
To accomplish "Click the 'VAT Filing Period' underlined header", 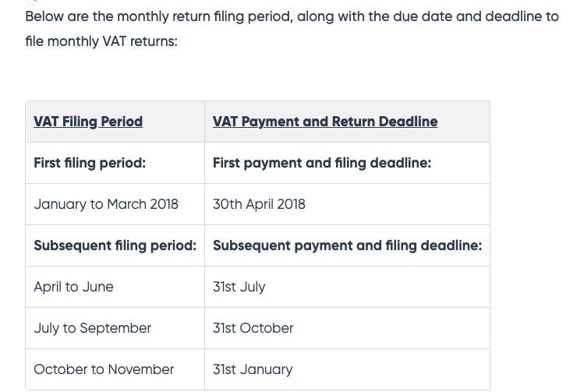I will tap(88, 122).
